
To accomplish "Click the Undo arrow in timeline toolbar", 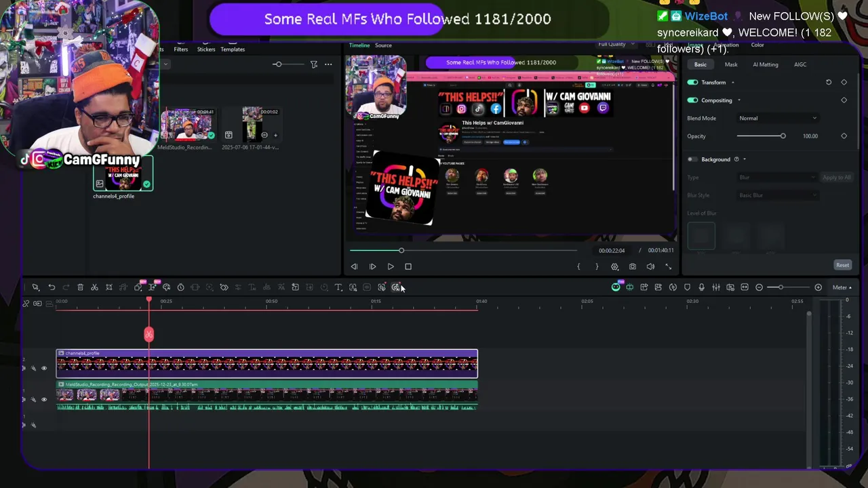I will point(52,287).
